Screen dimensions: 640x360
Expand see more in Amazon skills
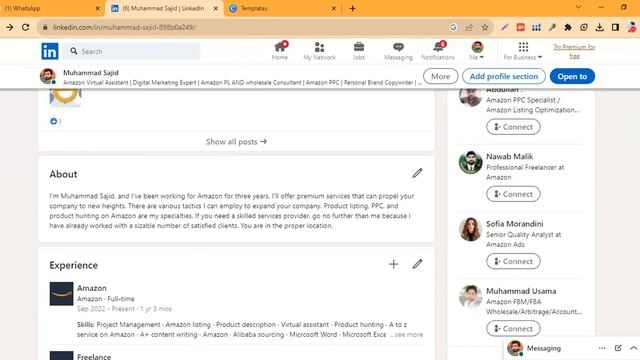point(409,334)
